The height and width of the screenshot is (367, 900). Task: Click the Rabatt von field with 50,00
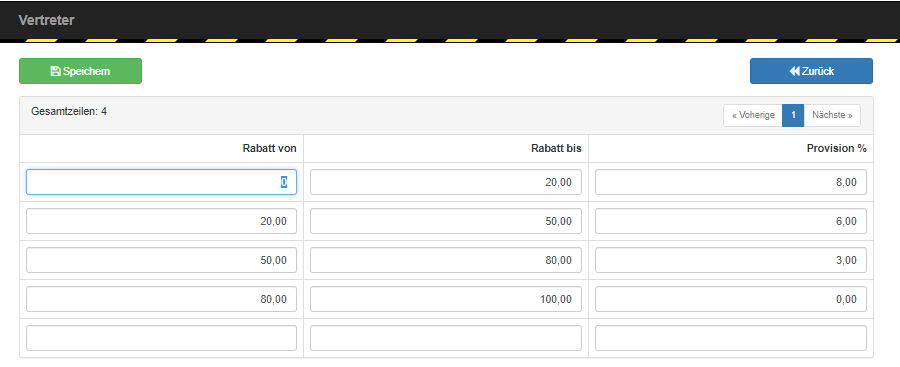point(161,260)
